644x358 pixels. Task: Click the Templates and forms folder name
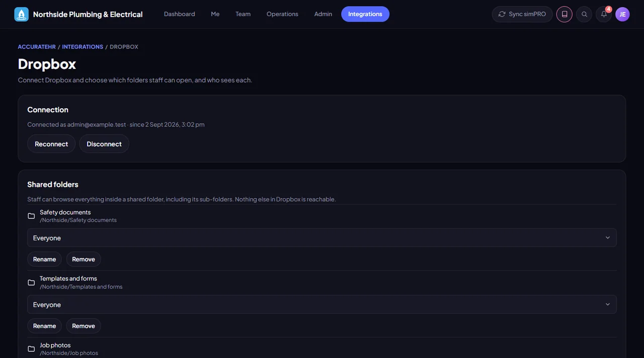(68, 278)
